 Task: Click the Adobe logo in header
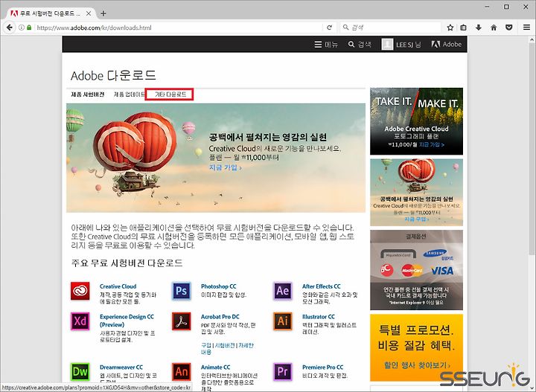click(x=447, y=45)
